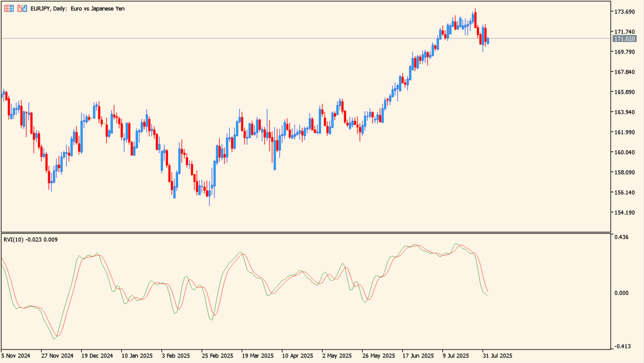Click the EURJPY, Daily chart title
Viewport: 644px width, 363px height.
(78, 9)
